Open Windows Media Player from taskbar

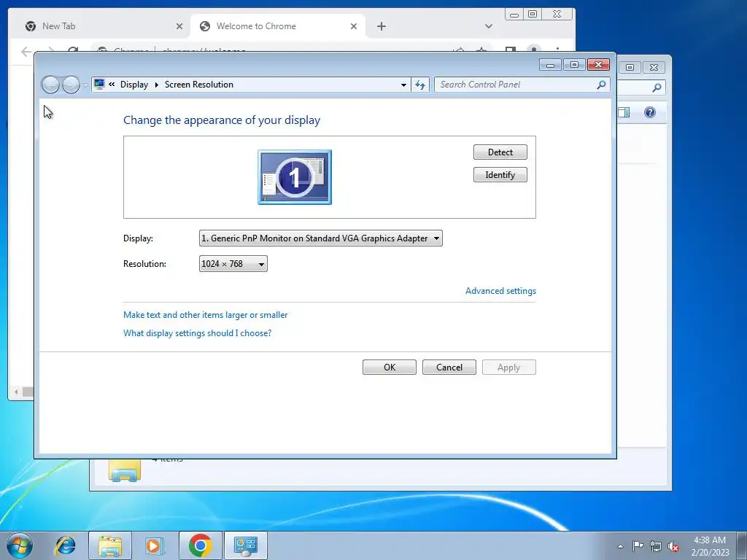[155, 545]
